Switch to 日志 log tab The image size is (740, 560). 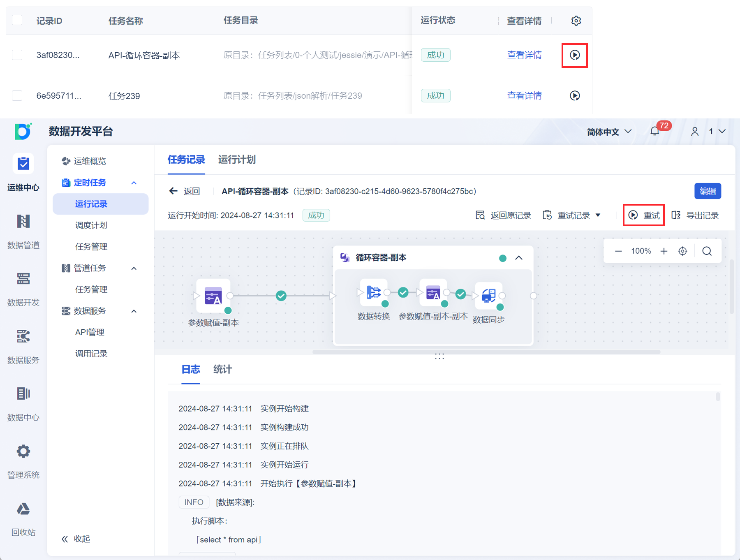[191, 370]
